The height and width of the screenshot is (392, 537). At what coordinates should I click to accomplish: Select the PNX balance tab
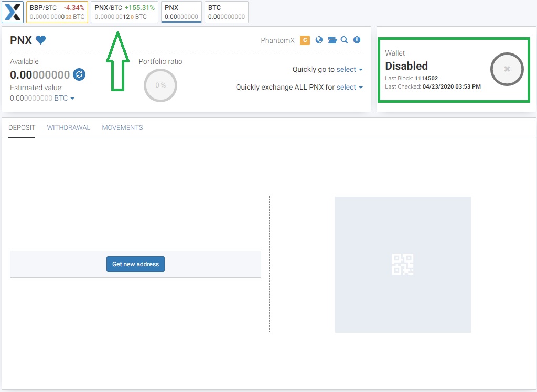181,12
